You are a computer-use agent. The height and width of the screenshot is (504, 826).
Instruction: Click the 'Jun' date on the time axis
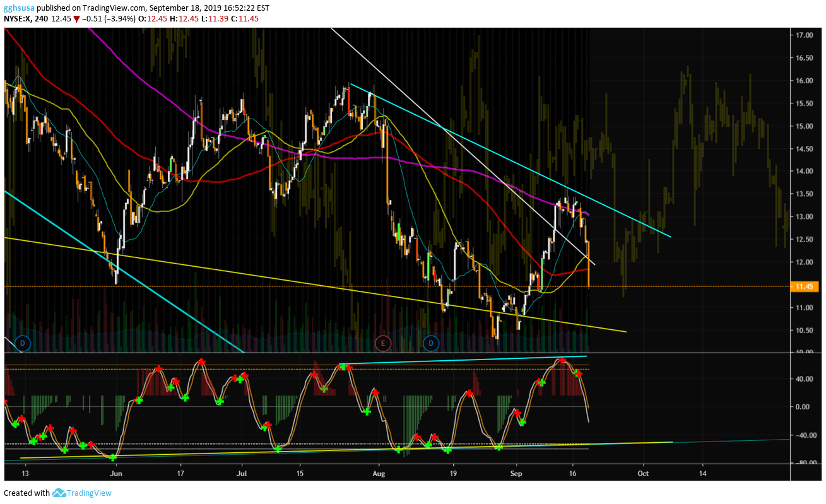116,472
